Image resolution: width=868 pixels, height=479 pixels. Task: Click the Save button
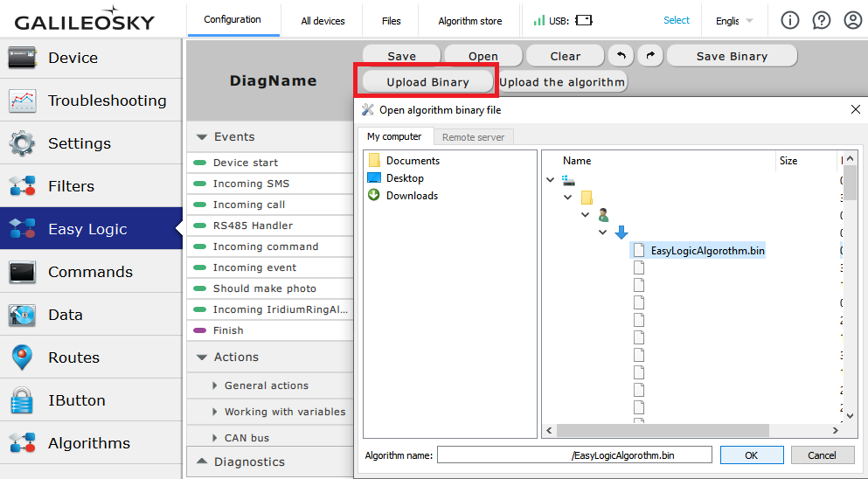pyautogui.click(x=402, y=56)
